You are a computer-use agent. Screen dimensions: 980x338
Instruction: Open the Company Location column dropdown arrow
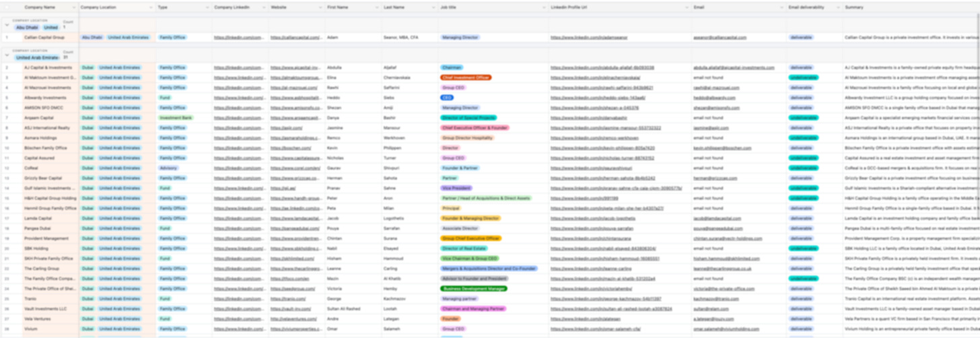coord(151,7)
